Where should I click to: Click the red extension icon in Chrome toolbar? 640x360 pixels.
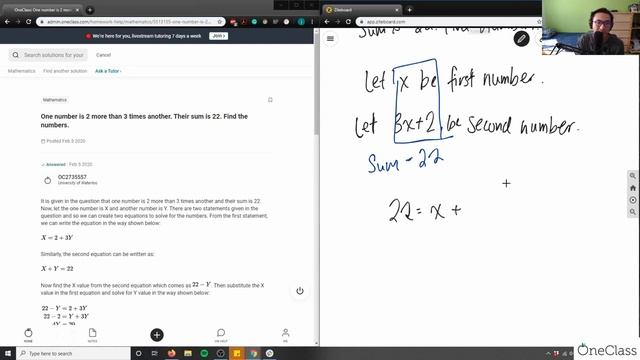[233, 22]
